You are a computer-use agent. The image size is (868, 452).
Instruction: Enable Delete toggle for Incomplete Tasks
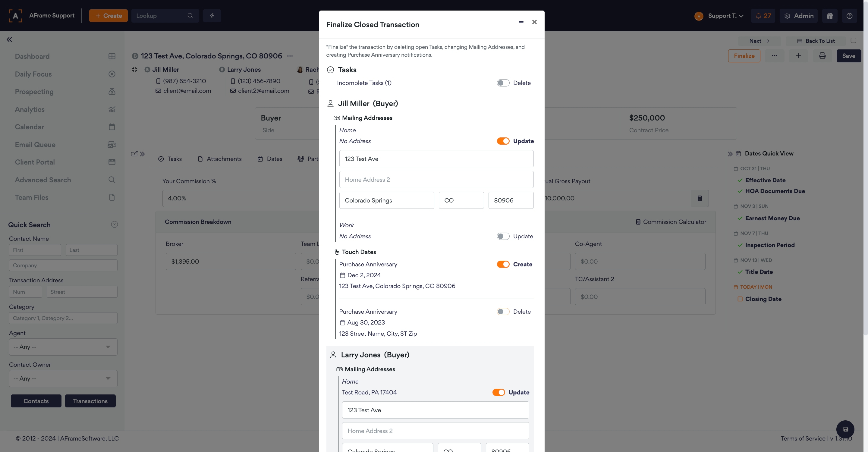[x=503, y=83]
